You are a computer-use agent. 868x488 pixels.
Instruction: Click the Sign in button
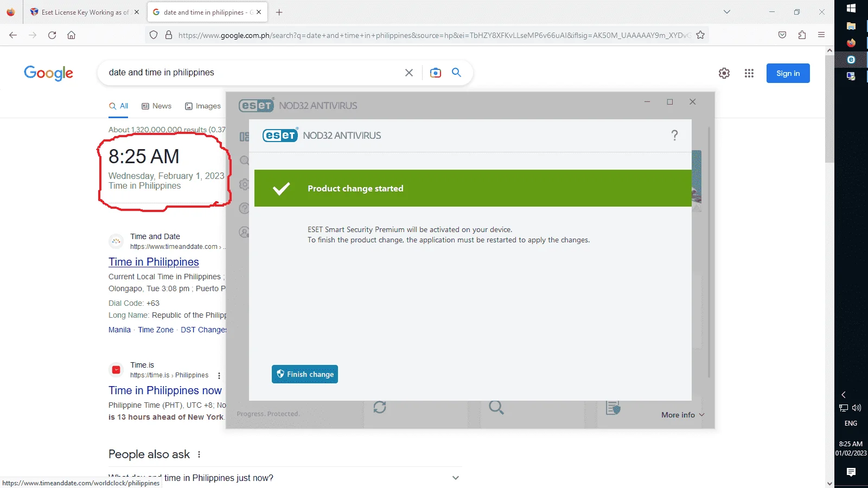coord(788,73)
